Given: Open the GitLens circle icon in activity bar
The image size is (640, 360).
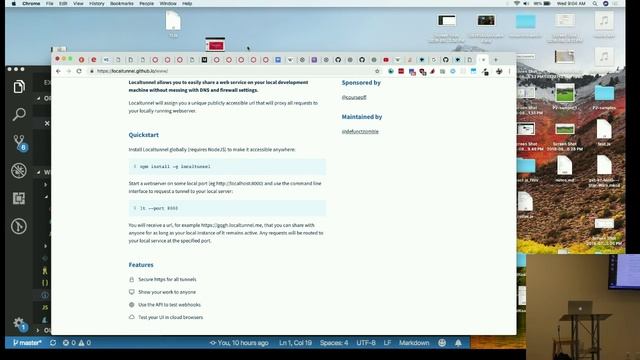Looking at the screenshot, I should pos(19,226).
